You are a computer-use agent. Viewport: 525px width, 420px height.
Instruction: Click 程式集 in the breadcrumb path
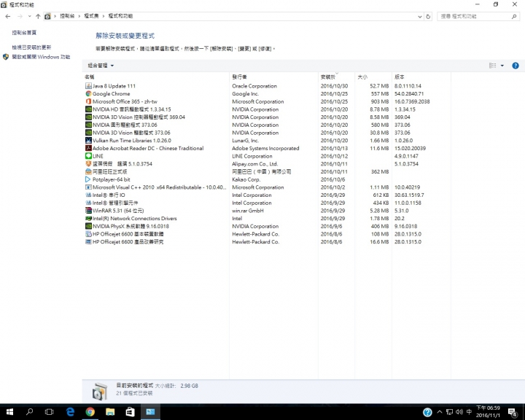pos(91,16)
